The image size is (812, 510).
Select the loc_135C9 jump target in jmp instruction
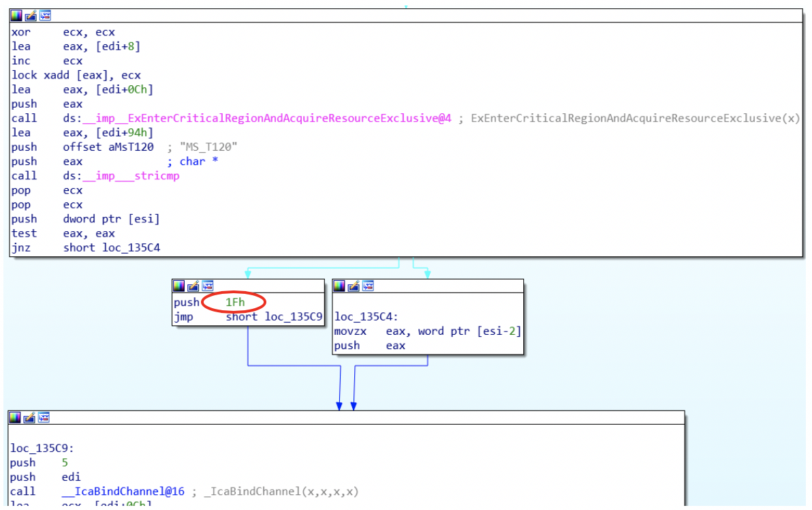(x=293, y=316)
